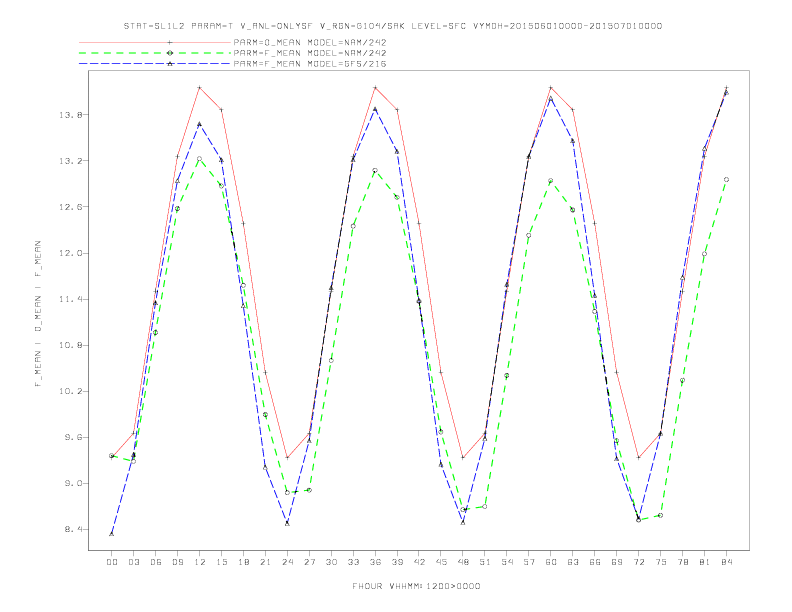
Task: Click x-axis hour label 48
Action: pos(463,562)
